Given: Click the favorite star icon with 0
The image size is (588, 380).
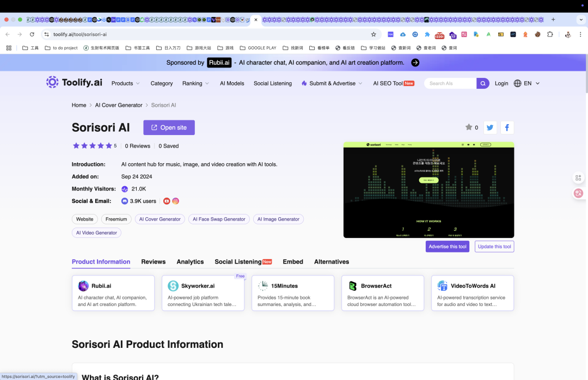Looking at the screenshot, I should tap(469, 127).
